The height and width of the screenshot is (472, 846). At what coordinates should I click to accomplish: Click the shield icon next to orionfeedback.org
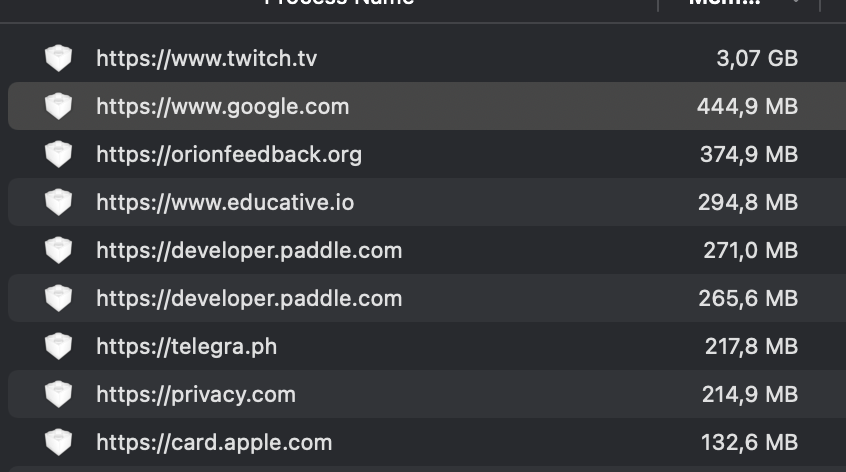point(59,154)
